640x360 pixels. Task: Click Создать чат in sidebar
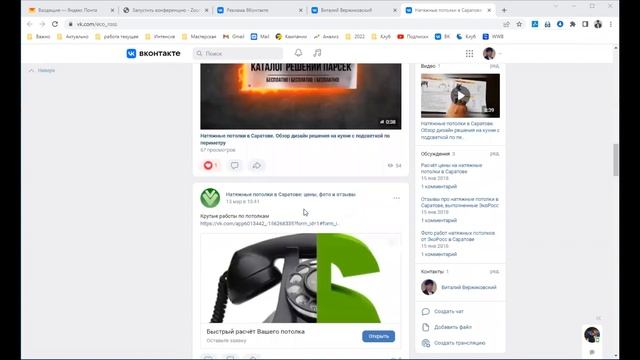coord(449,311)
